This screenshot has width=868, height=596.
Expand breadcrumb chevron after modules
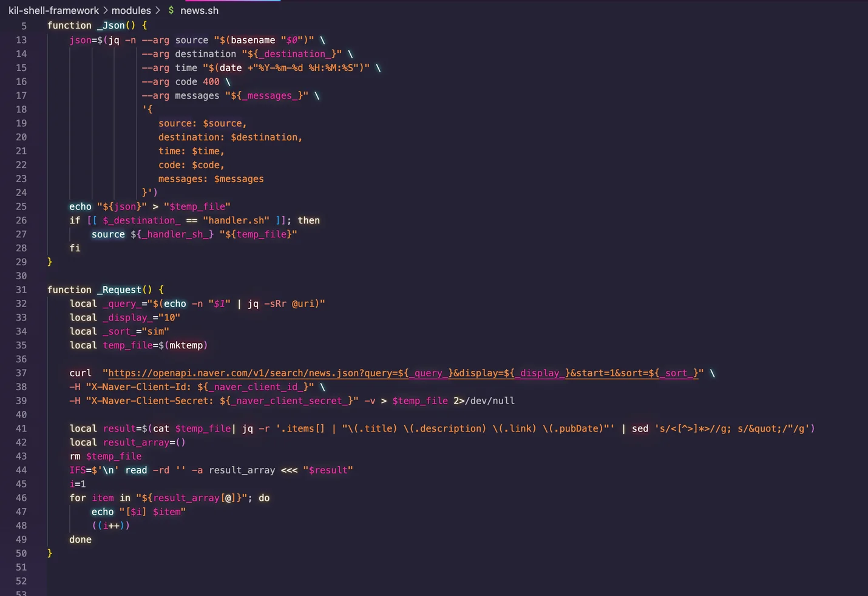point(158,10)
